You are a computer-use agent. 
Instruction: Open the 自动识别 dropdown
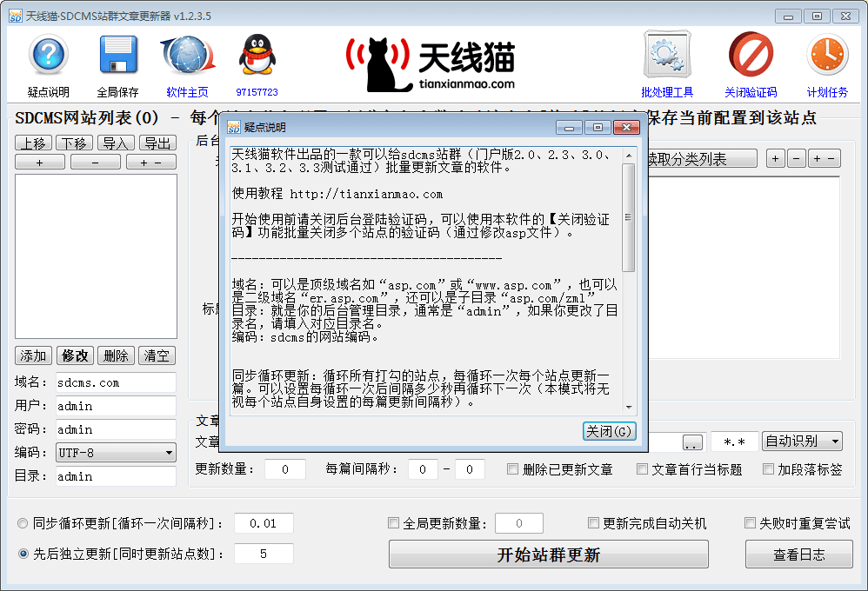pos(802,441)
